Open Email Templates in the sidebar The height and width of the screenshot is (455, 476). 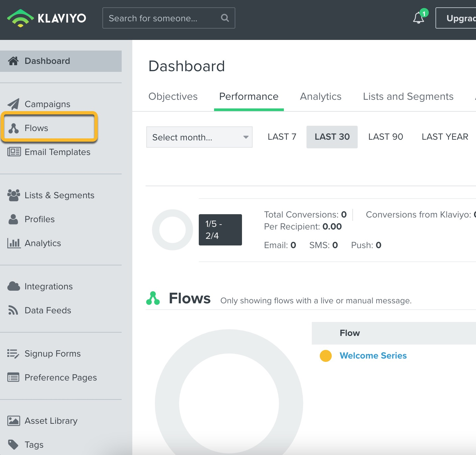click(x=58, y=152)
